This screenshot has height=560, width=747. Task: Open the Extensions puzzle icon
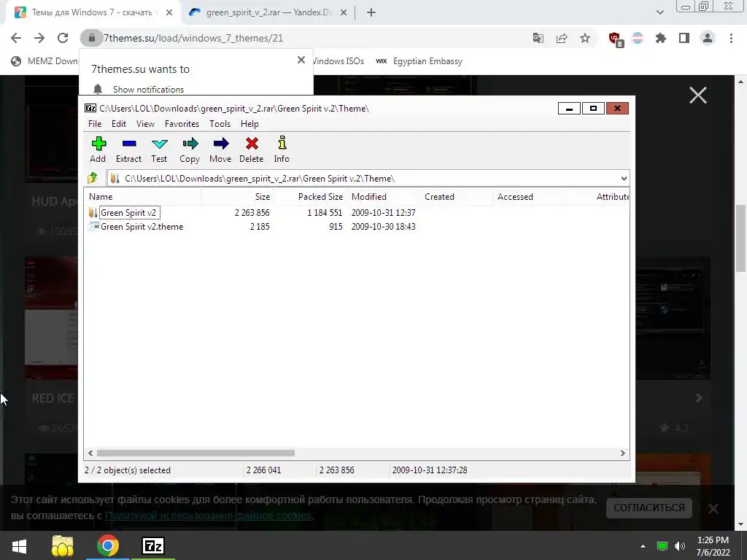click(x=661, y=38)
